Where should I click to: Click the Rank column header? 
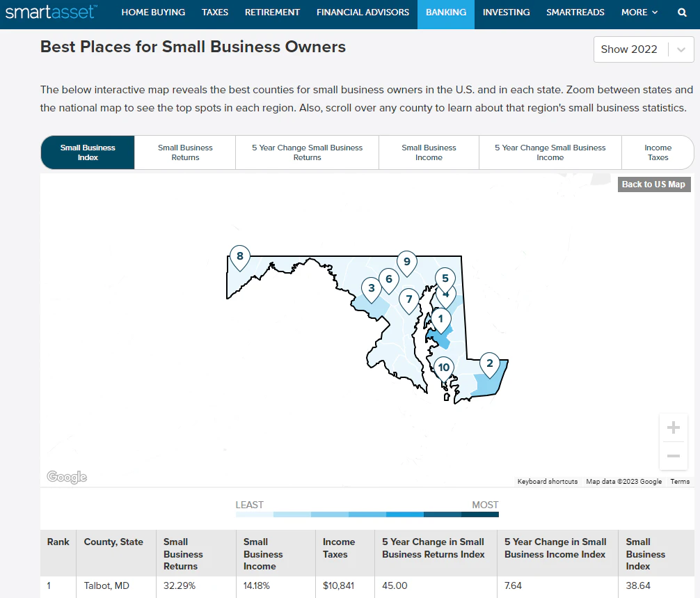point(58,553)
